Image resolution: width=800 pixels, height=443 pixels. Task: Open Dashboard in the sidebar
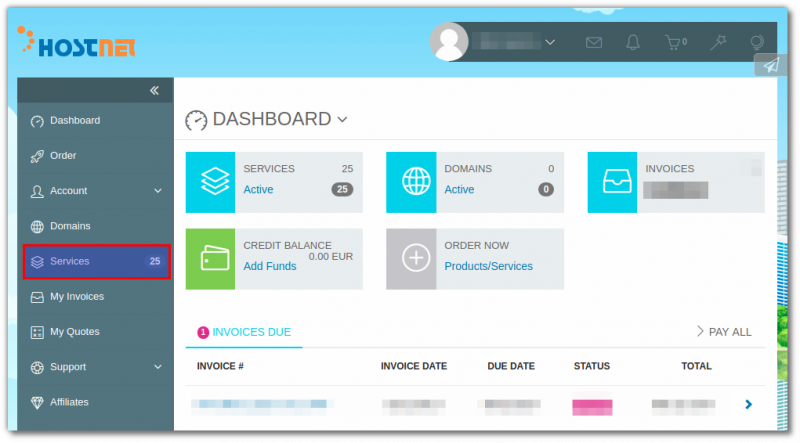point(95,120)
